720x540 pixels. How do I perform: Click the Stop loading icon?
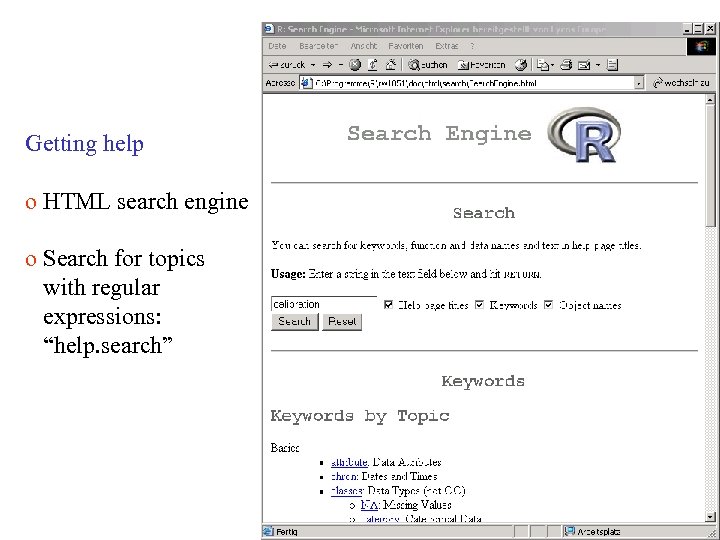point(354,65)
